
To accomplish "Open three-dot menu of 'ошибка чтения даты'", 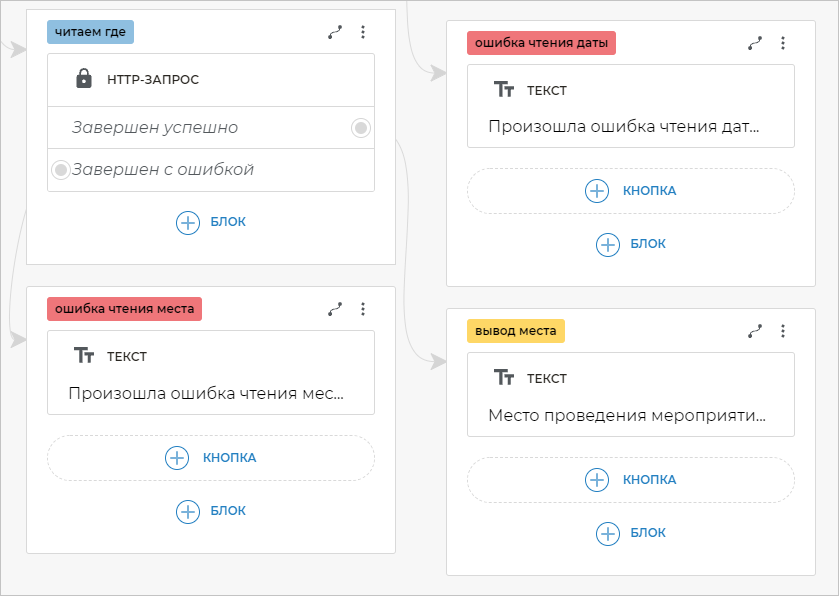I will pyautogui.click(x=783, y=43).
